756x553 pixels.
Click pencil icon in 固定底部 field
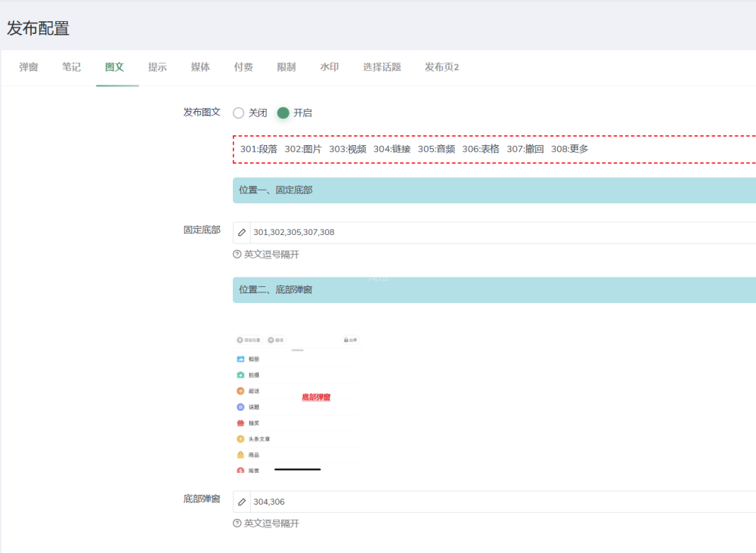pos(242,233)
